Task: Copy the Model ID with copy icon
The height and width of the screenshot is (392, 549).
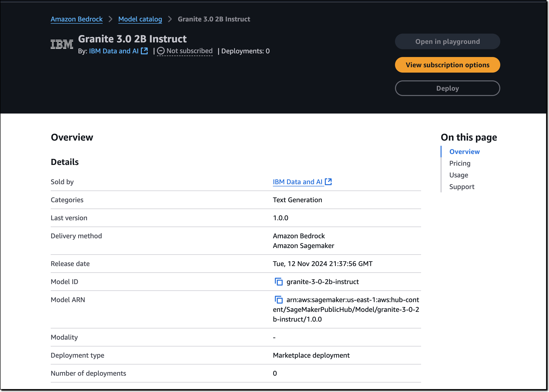Action: (x=279, y=282)
